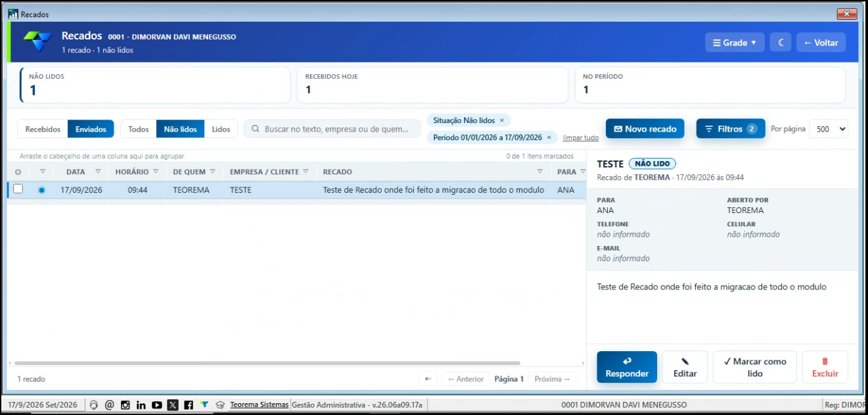The image size is (868, 415).
Task: Open the Facebook icon in status bar
Action: tap(189, 405)
